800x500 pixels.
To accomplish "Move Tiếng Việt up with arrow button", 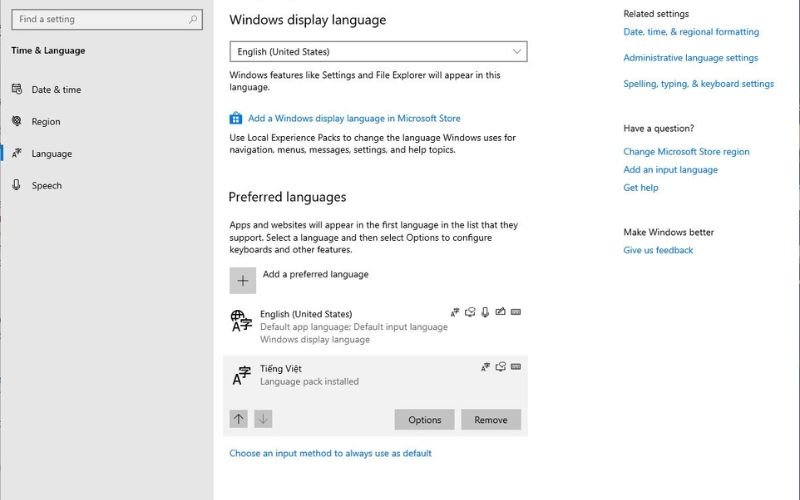I will (x=238, y=419).
